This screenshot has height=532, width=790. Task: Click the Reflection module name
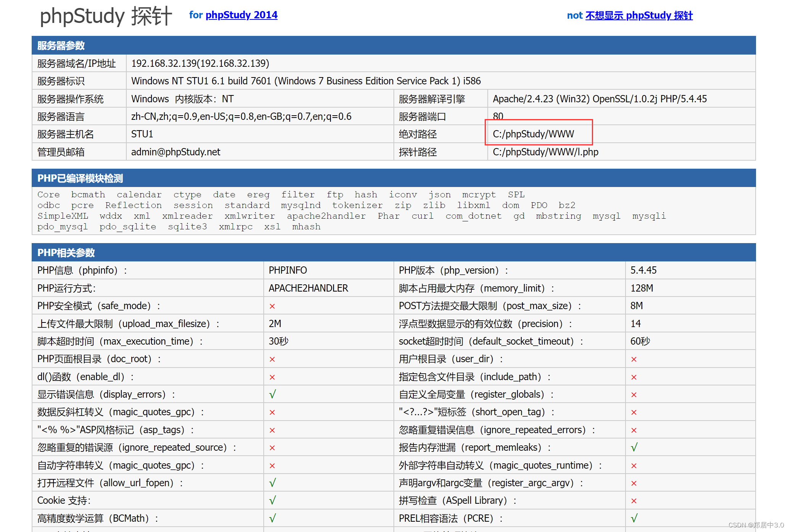pyautogui.click(x=134, y=205)
